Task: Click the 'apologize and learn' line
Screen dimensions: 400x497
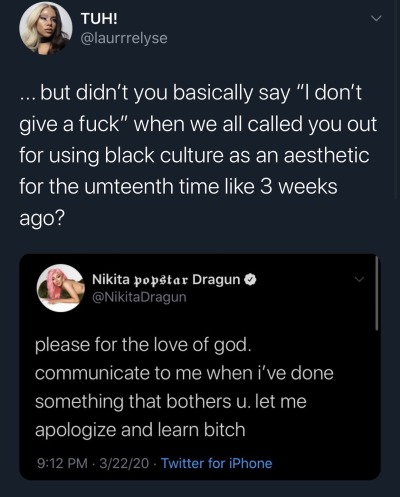Action: 140,430
